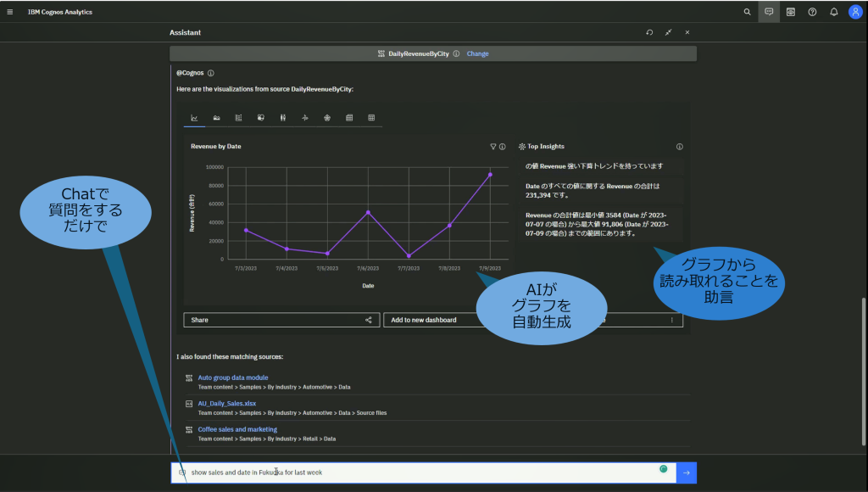
Task: Select the first insight about Revenue trend
Action: pos(601,166)
